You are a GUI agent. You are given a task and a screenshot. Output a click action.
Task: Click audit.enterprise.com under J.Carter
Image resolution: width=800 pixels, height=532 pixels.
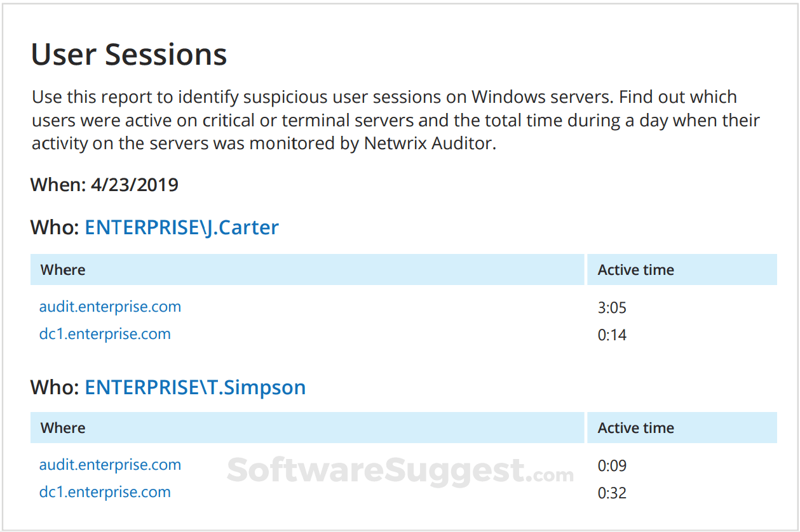110,307
